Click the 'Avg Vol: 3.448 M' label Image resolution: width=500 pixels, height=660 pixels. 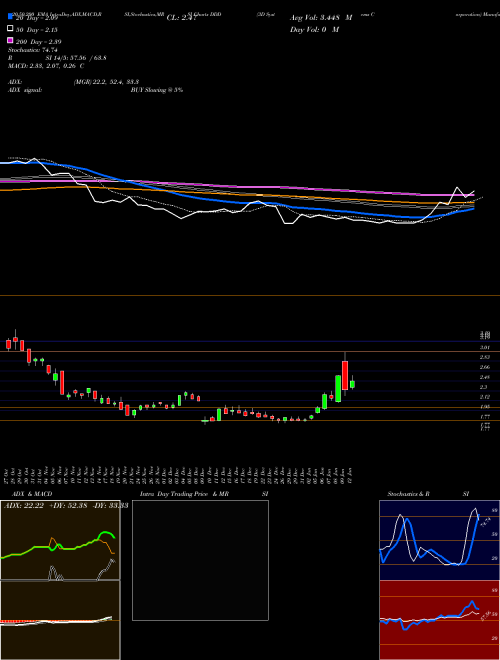[x=321, y=18]
